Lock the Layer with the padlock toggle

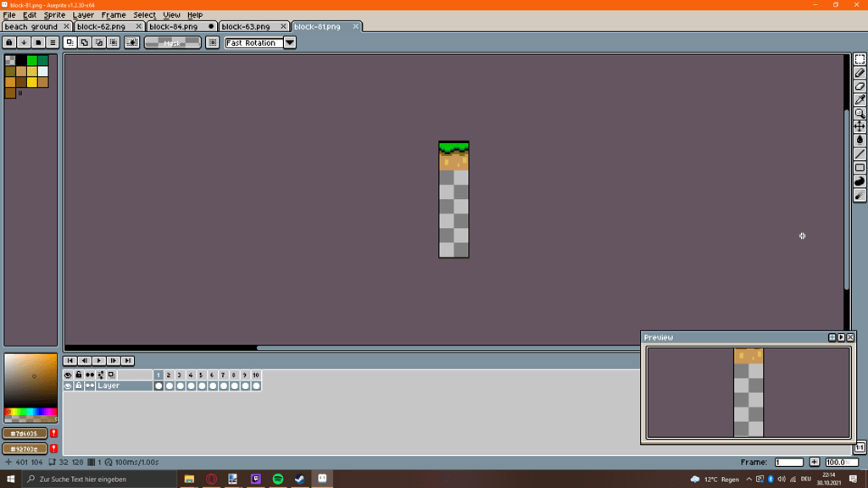(x=77, y=385)
